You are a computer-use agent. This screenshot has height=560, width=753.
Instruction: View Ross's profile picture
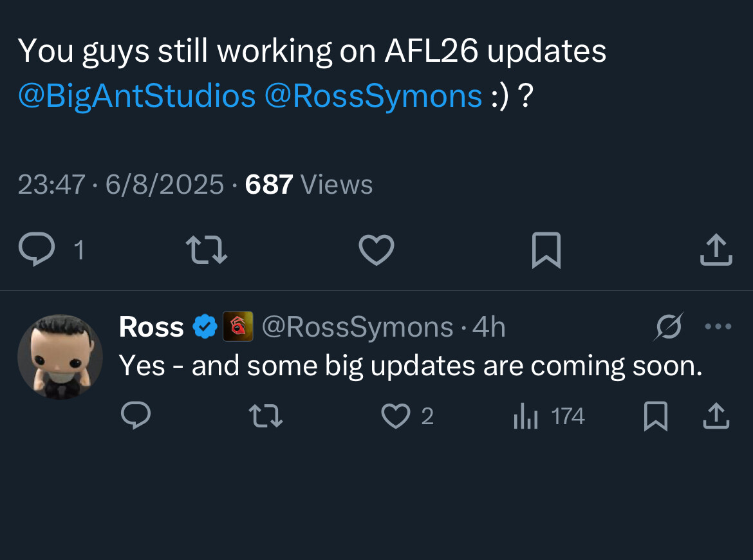(x=60, y=357)
